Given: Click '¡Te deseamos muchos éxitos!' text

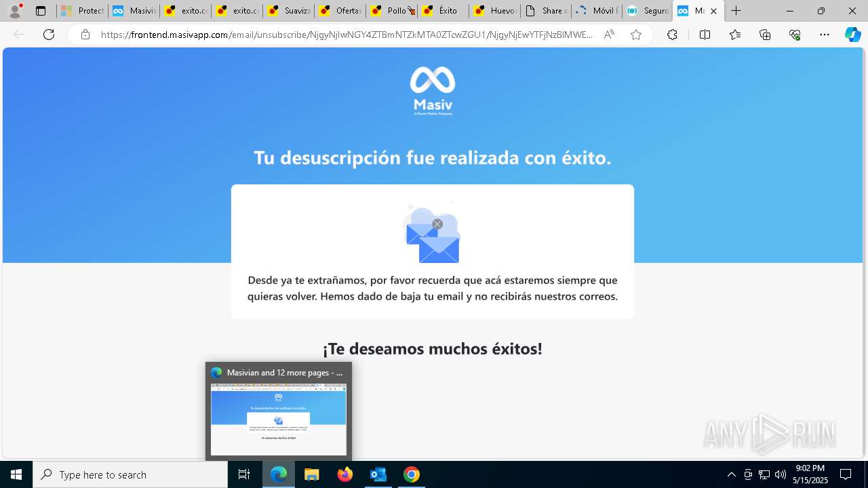Looking at the screenshot, I should click(433, 349).
